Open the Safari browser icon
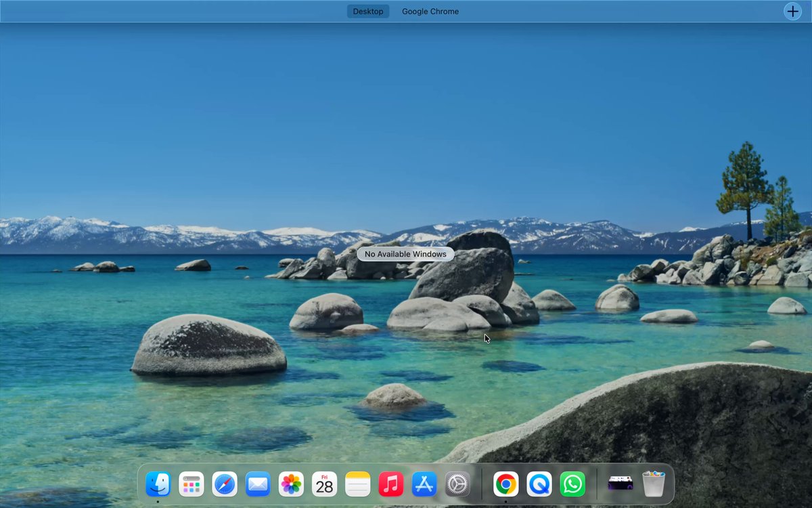Screen dimensions: 812x508 [225, 484]
